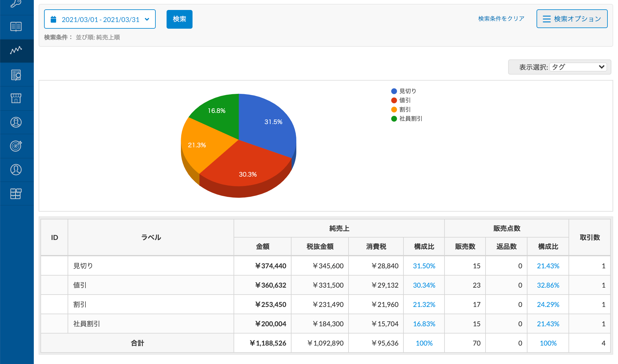Open the book/ledger sidebar icon
Screen dimensions: 618x364
16,27
